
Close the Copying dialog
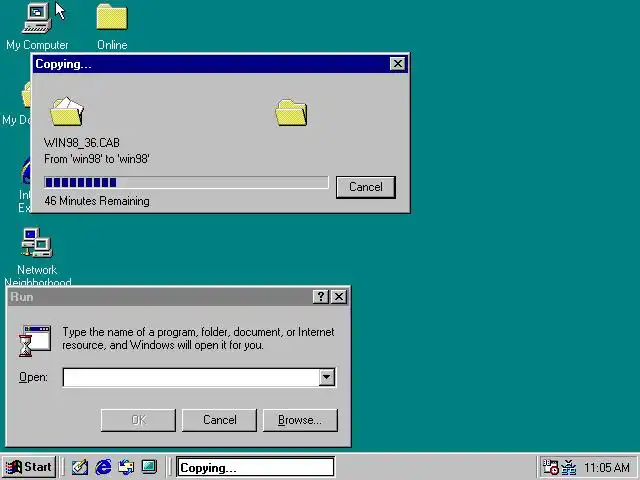point(398,64)
